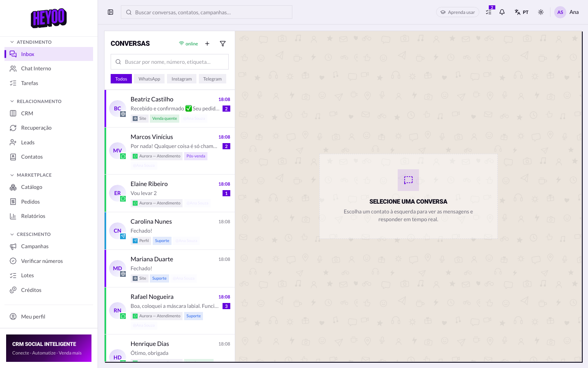The height and width of the screenshot is (368, 588).
Task: Focus the search by name or number field
Action: [169, 62]
